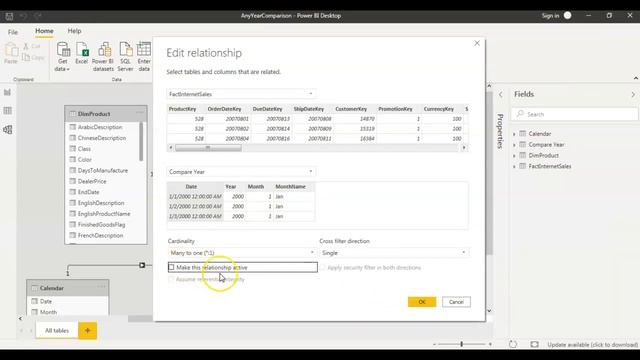Screen dimensions: 640x360
Task: Confirm with the OK button
Action: point(422,302)
